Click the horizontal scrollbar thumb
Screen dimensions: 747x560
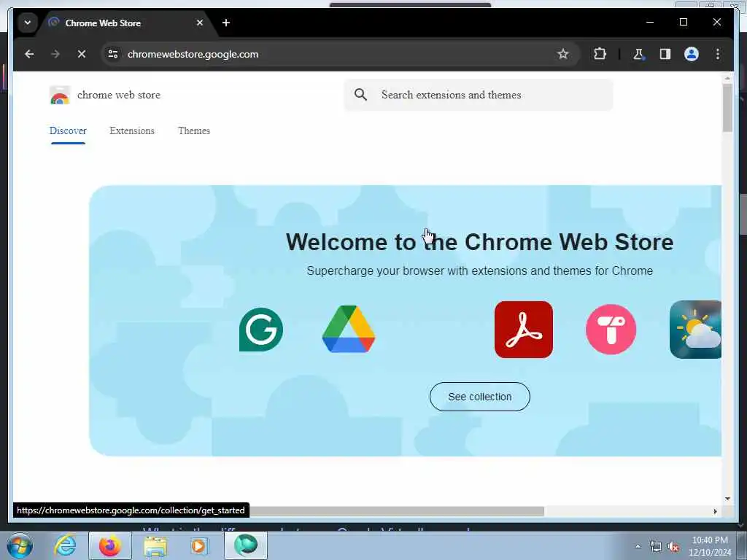click(x=396, y=511)
